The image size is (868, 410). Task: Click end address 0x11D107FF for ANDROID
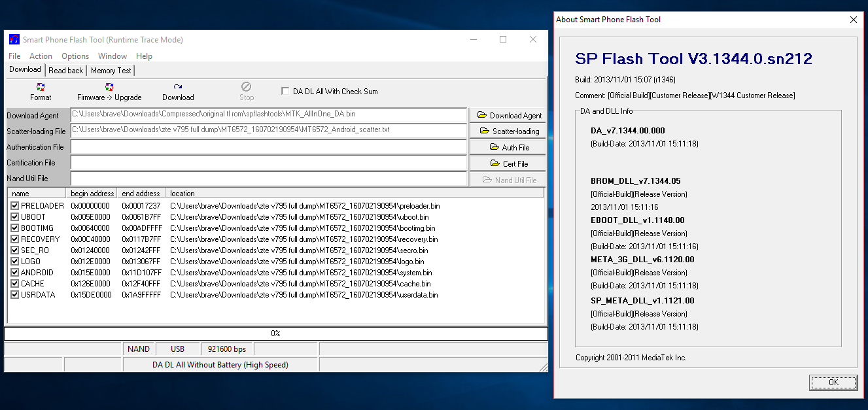click(141, 272)
